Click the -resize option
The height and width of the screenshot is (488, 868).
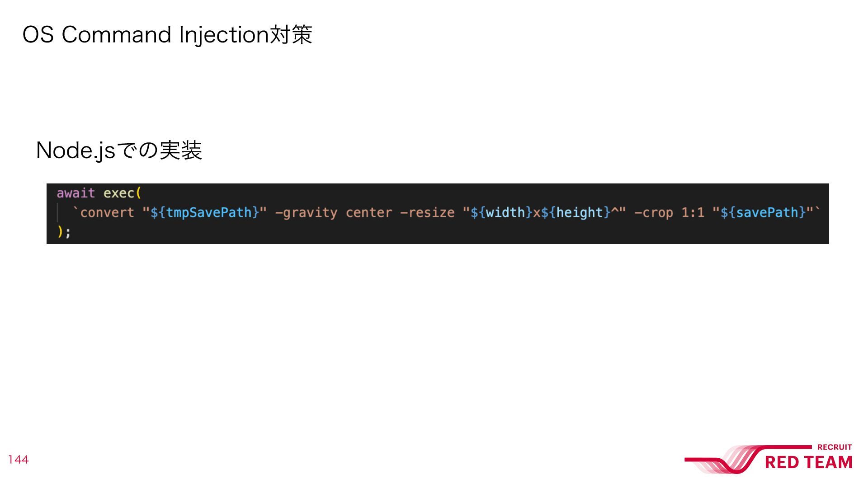[427, 212]
